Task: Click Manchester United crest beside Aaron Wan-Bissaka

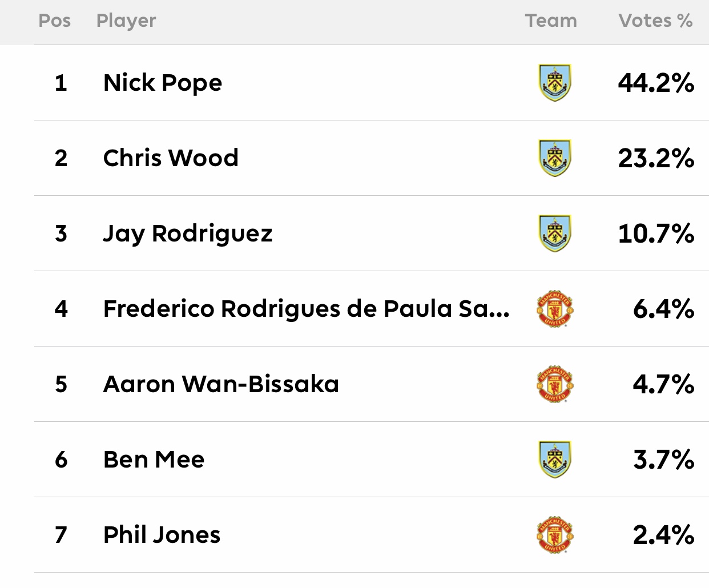Action: pyautogui.click(x=555, y=384)
